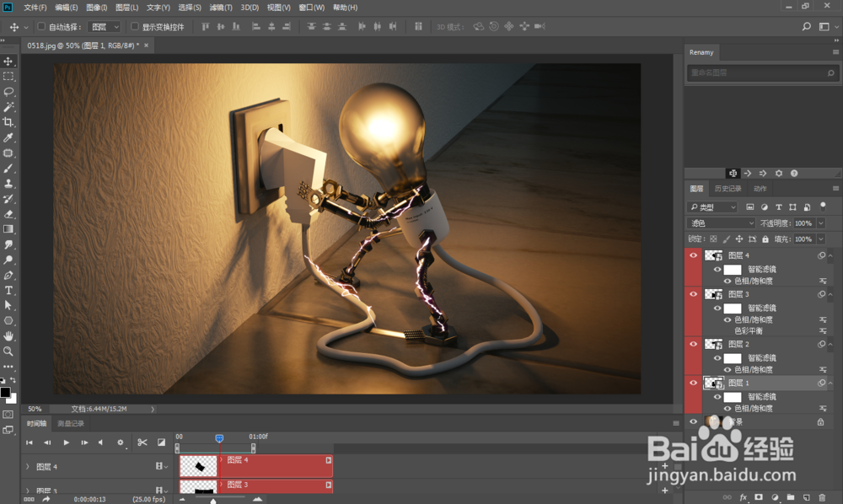The height and width of the screenshot is (504, 843).
Task: Select the Brush tool
Action: click(x=8, y=169)
